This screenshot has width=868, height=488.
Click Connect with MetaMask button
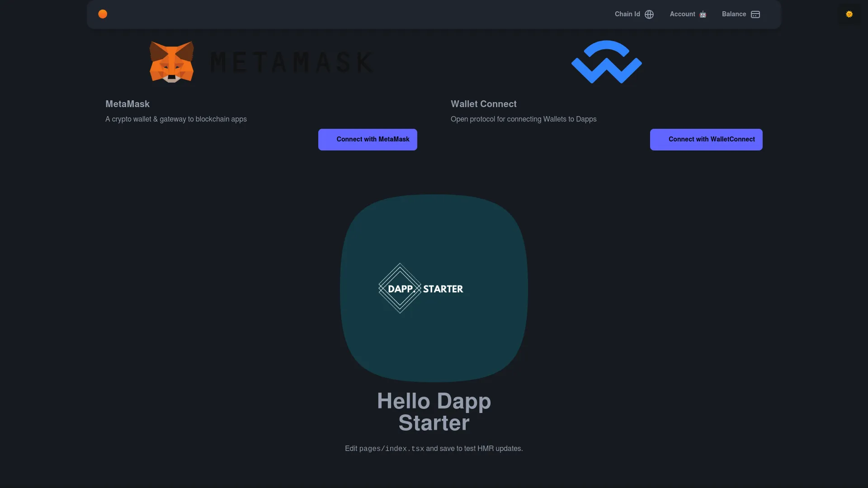[x=368, y=139]
